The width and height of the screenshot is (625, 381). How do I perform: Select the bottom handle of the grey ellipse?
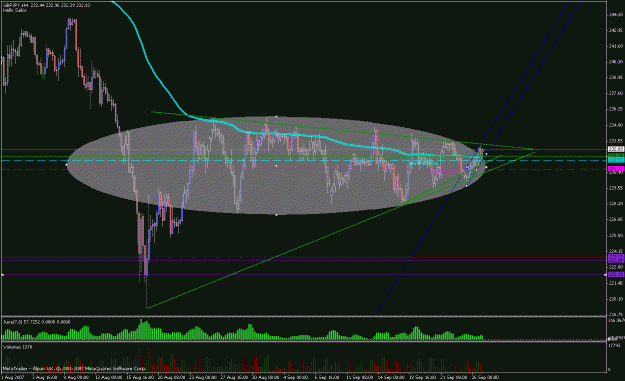pos(277,215)
